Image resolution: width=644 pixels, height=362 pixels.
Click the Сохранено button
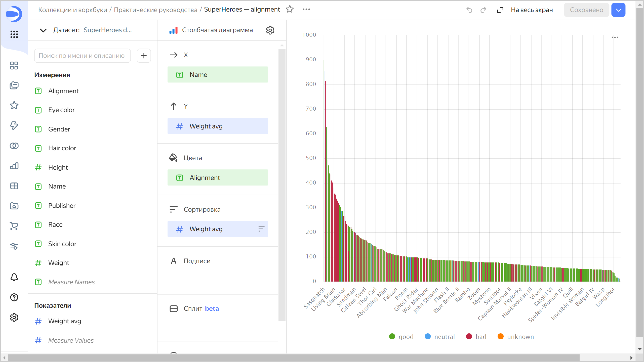(x=586, y=10)
